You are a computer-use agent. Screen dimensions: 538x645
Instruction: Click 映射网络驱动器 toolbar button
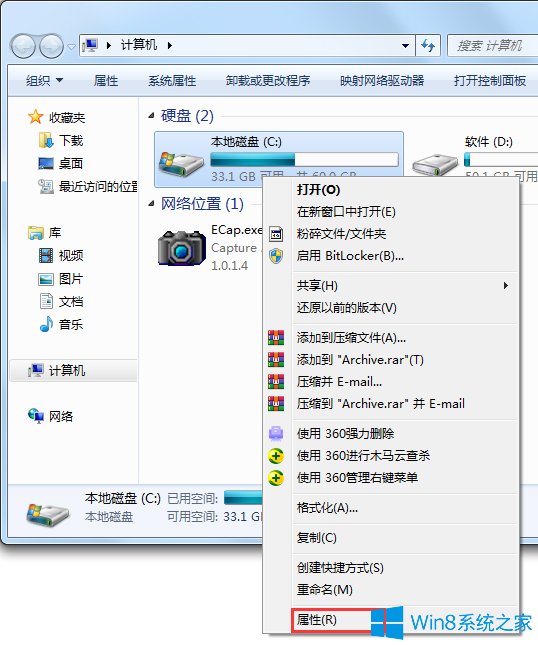coord(382,80)
